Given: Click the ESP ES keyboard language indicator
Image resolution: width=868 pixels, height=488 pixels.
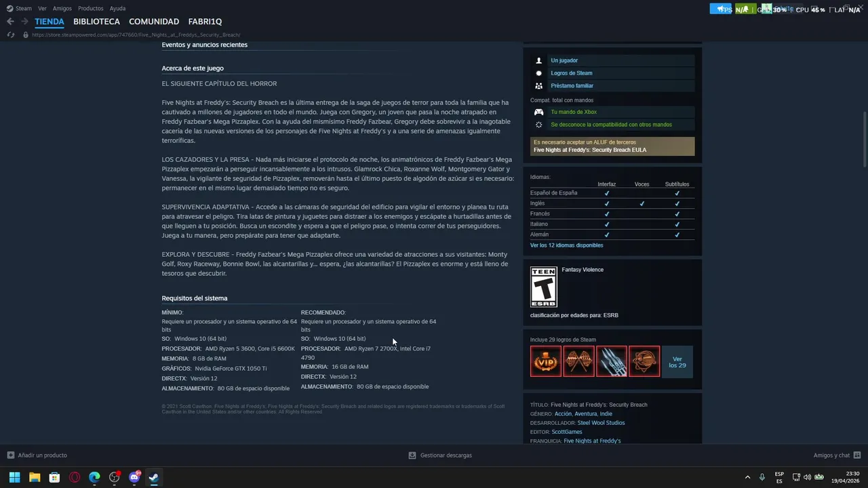Looking at the screenshot, I should click(x=779, y=477).
